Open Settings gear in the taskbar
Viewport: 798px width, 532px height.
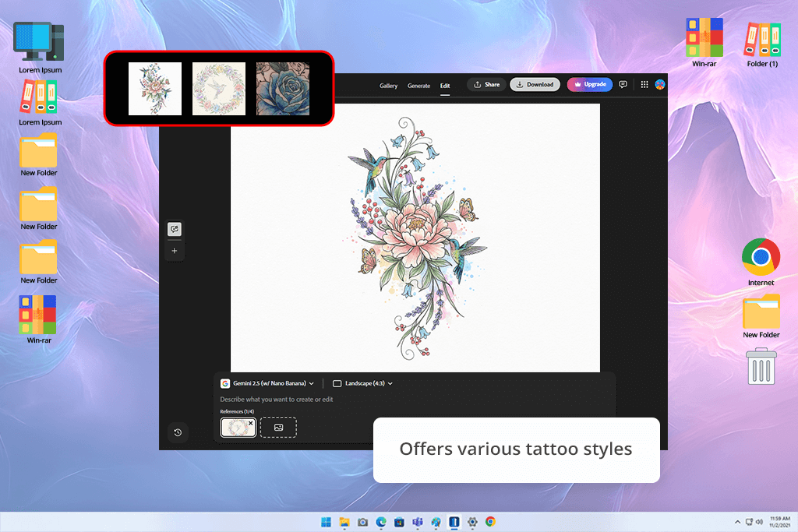tap(472, 522)
